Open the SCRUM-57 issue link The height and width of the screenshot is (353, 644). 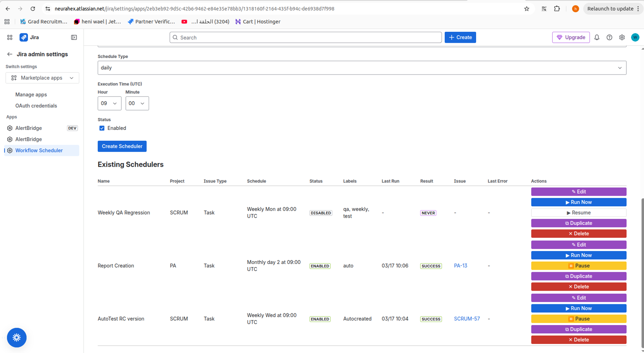[x=467, y=319]
